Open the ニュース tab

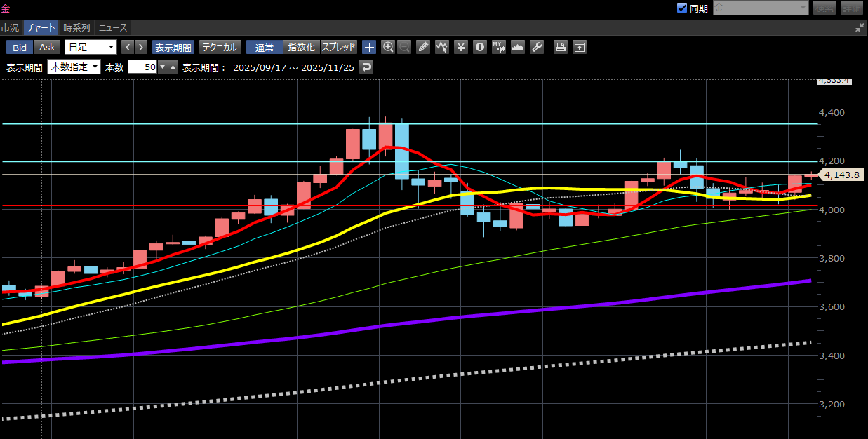coord(112,27)
